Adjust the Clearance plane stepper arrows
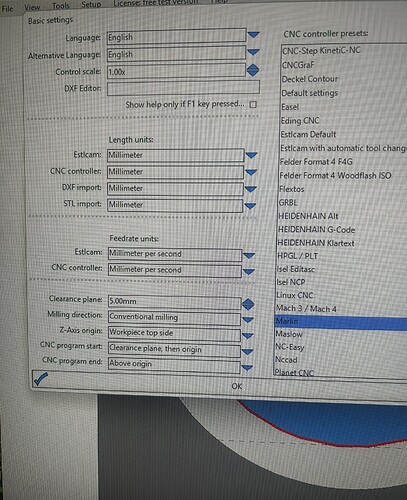 (x=248, y=304)
